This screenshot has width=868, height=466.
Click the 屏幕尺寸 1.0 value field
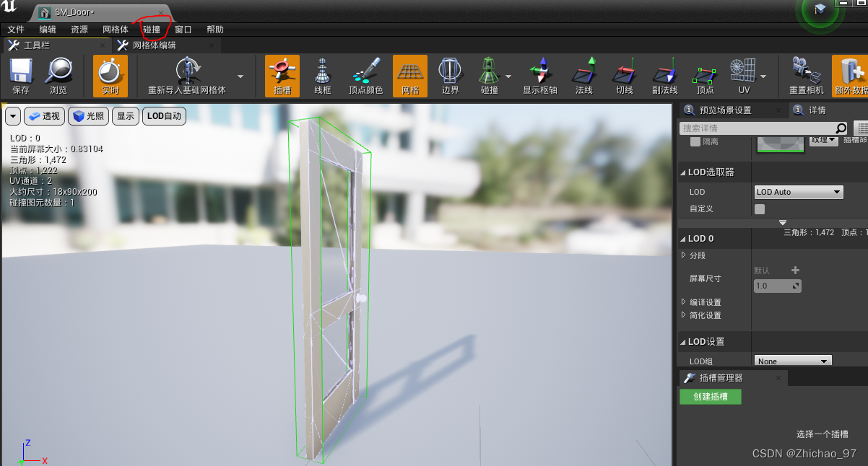[778, 286]
